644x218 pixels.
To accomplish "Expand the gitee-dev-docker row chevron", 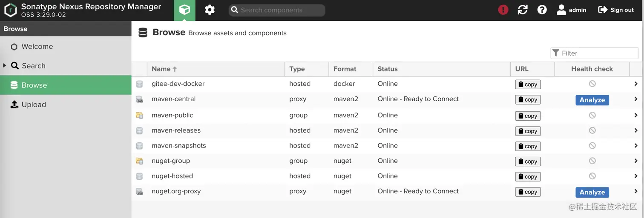I will [x=635, y=84].
